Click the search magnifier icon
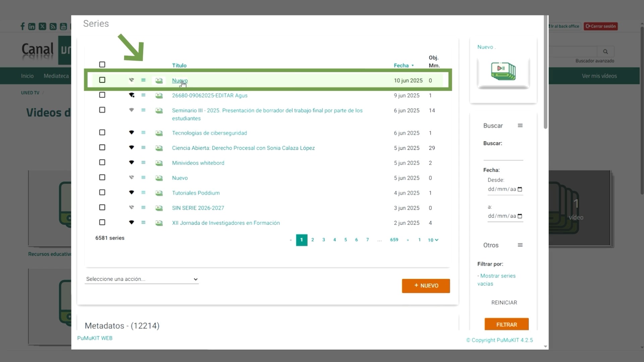 [605, 52]
